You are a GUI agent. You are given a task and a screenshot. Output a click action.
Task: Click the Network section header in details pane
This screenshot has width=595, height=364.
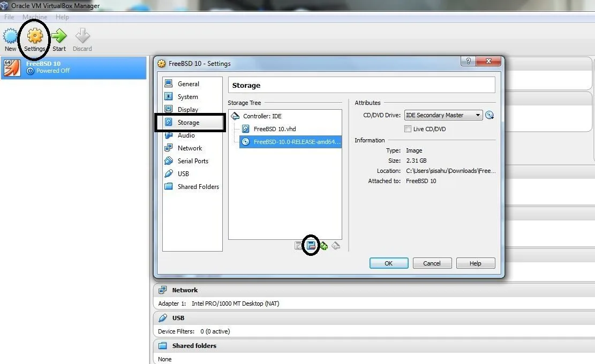(x=374, y=290)
